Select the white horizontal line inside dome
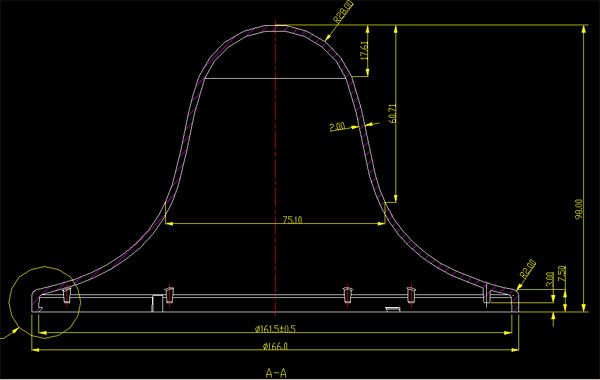Screen dimensions: 600x380 (276, 78)
